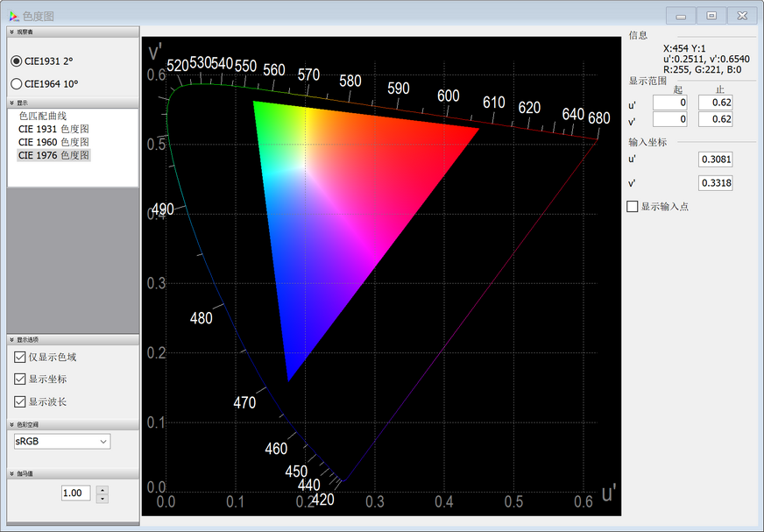The width and height of the screenshot is (764, 532).
Task: Select CIE 1931 色度图 list item
Action: click(53, 129)
